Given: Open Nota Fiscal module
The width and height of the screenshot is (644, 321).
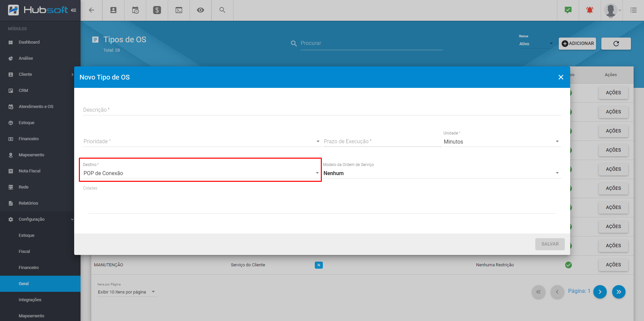Looking at the screenshot, I should tap(40, 171).
